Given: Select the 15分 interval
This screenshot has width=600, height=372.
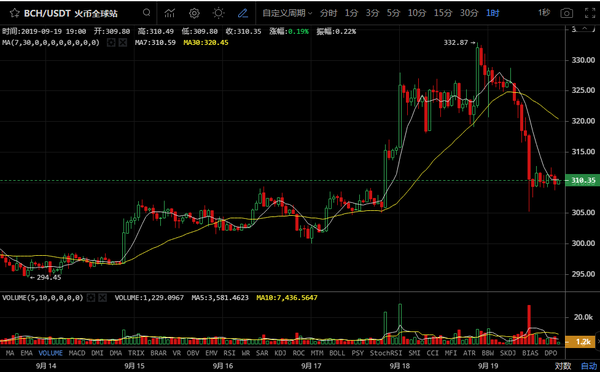Looking at the screenshot, I should click(443, 13).
